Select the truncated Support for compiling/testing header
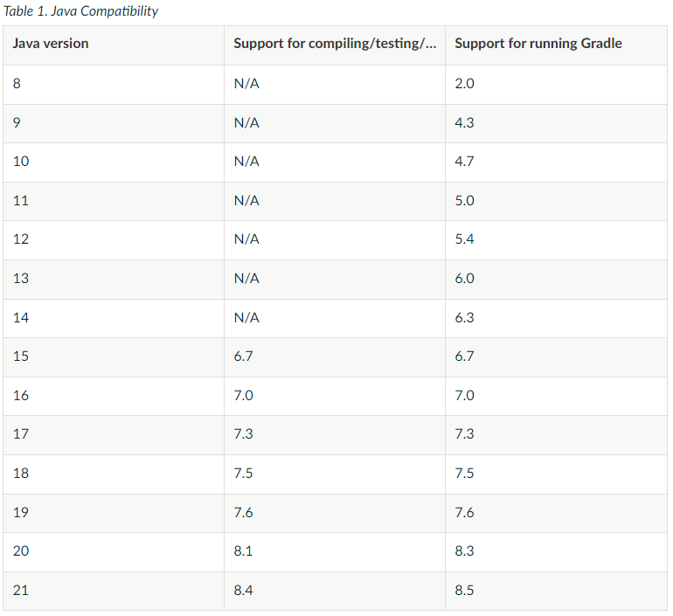 tap(335, 45)
